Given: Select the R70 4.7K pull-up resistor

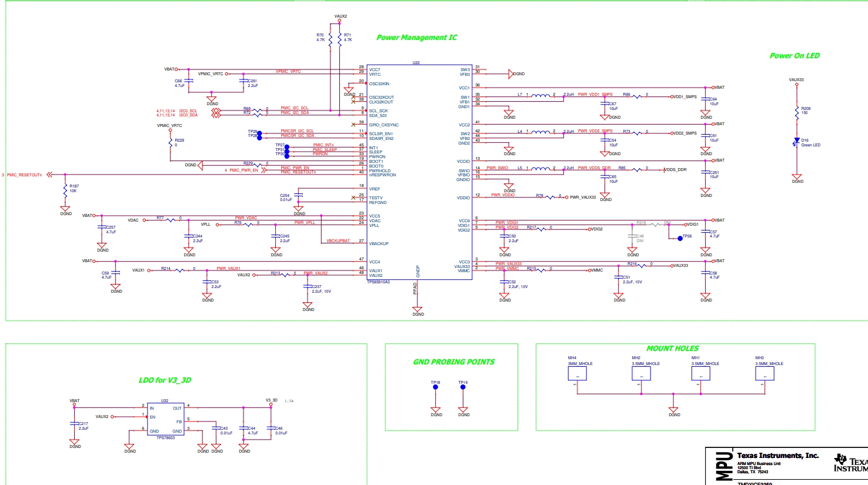Looking at the screenshot, I should pyautogui.click(x=330, y=39).
